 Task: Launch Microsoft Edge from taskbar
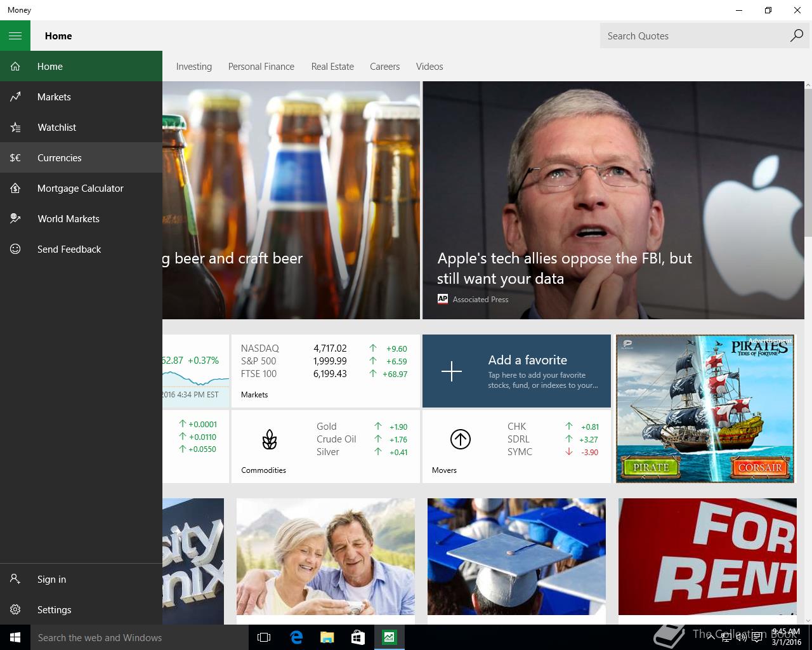[296, 637]
